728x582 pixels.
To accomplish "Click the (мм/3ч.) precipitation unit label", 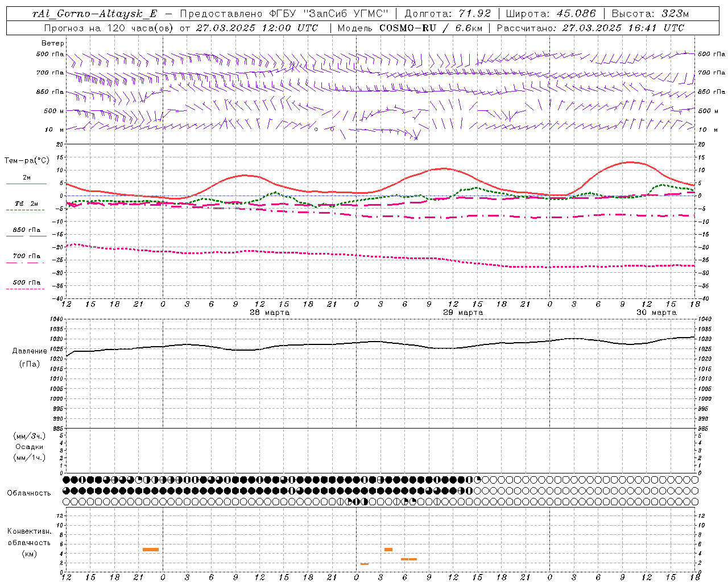I will click(30, 436).
